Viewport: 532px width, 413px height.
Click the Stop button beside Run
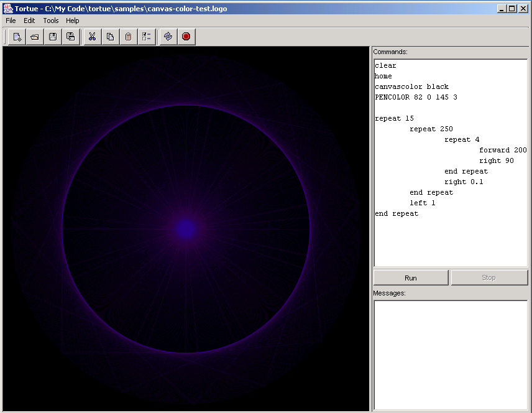[489, 277]
